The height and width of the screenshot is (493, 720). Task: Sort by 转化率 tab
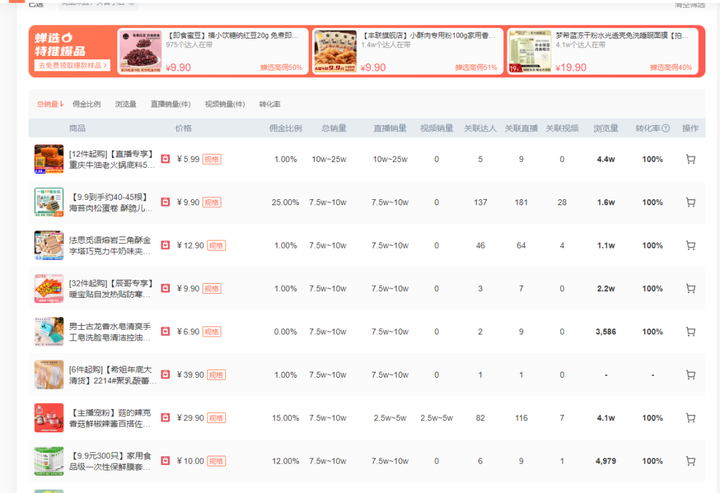(270, 104)
